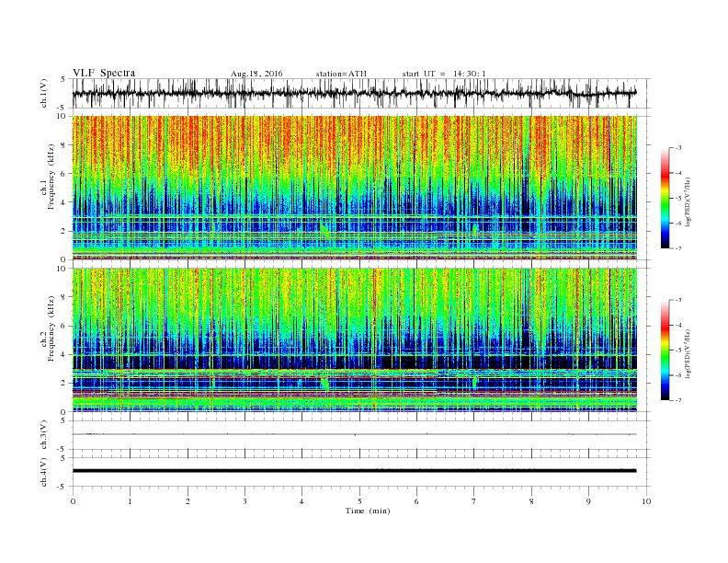Click the time axis tick label '3'
This screenshot has height=563, width=728.
tap(245, 501)
